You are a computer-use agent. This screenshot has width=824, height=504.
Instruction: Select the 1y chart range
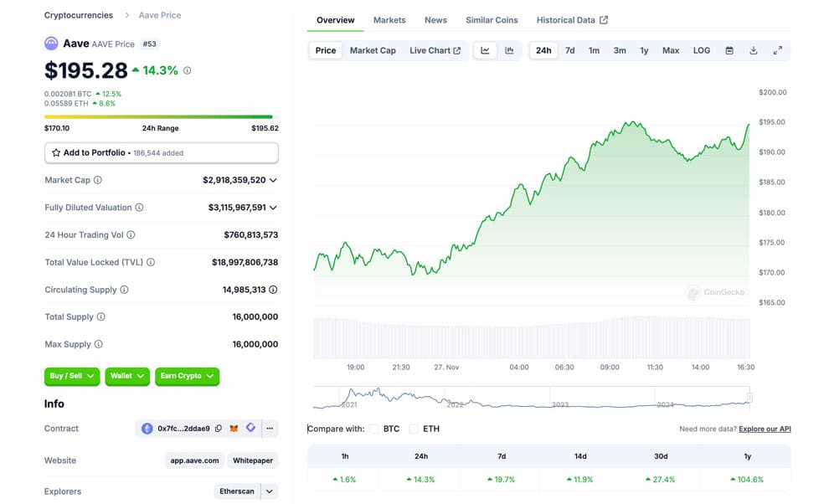(x=644, y=50)
